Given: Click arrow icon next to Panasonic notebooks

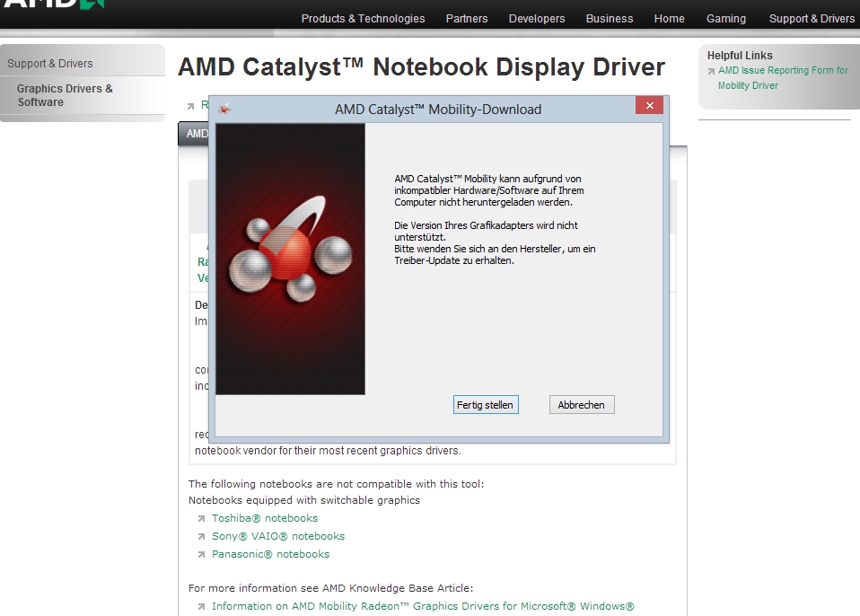Looking at the screenshot, I should point(201,555).
